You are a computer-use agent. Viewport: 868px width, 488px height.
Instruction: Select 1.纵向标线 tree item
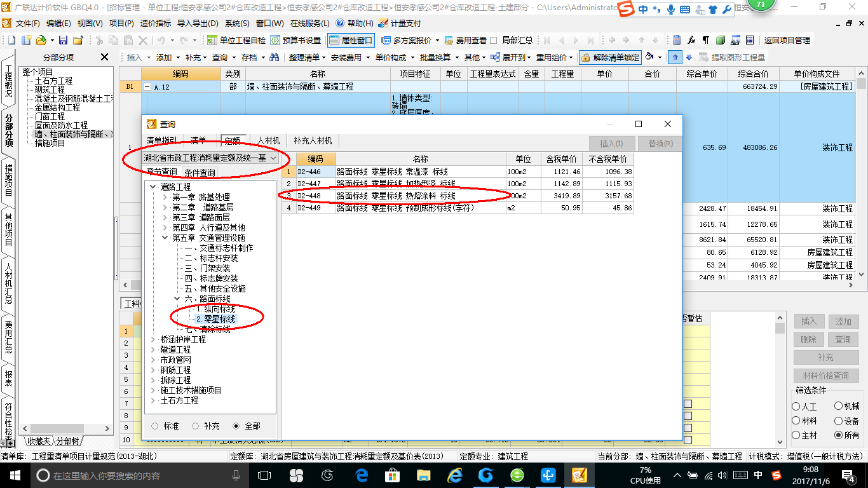coord(215,309)
